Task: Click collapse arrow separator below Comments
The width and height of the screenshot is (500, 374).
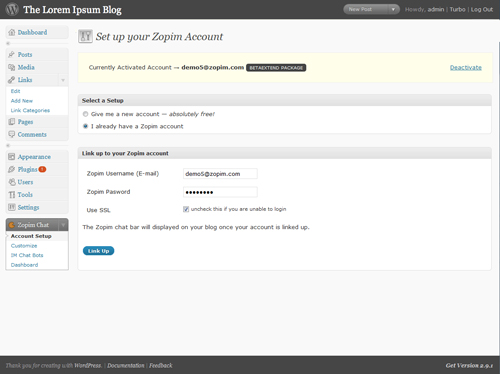Action: (x=8, y=146)
